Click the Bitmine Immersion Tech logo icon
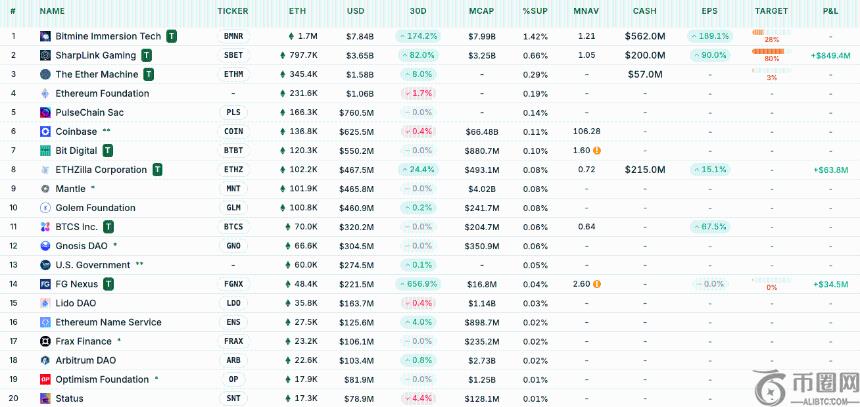This screenshot has width=860, height=407. click(46, 36)
